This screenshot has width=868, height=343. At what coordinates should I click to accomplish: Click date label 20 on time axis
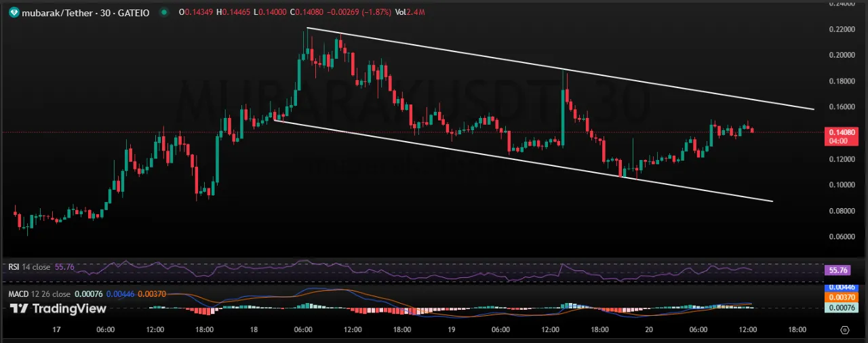649,330
